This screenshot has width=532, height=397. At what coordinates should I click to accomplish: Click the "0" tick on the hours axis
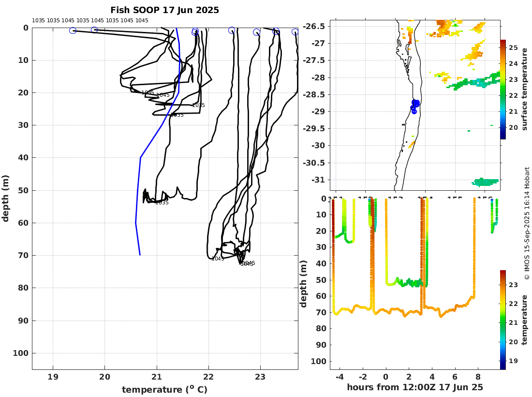[x=386, y=377]
